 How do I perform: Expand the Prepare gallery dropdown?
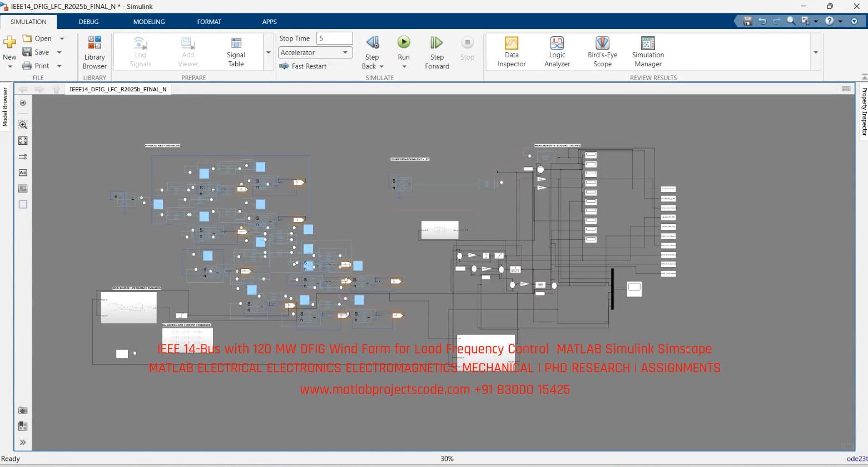(268, 52)
